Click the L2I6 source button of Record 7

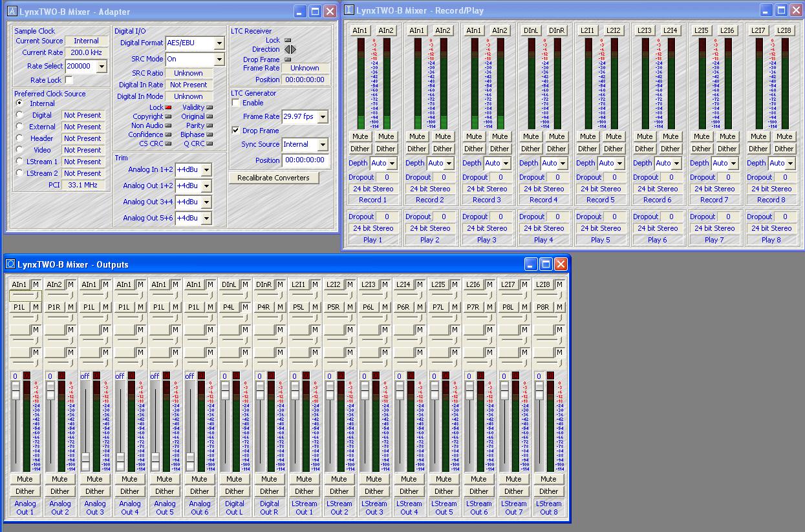(x=727, y=30)
